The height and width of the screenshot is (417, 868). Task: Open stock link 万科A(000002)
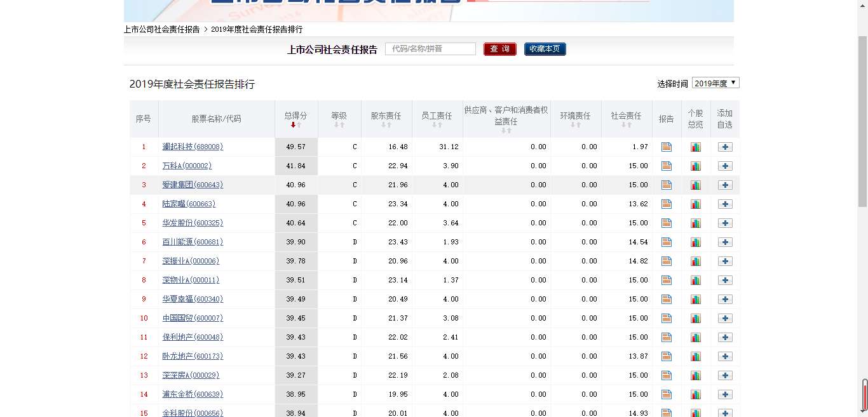[187, 166]
